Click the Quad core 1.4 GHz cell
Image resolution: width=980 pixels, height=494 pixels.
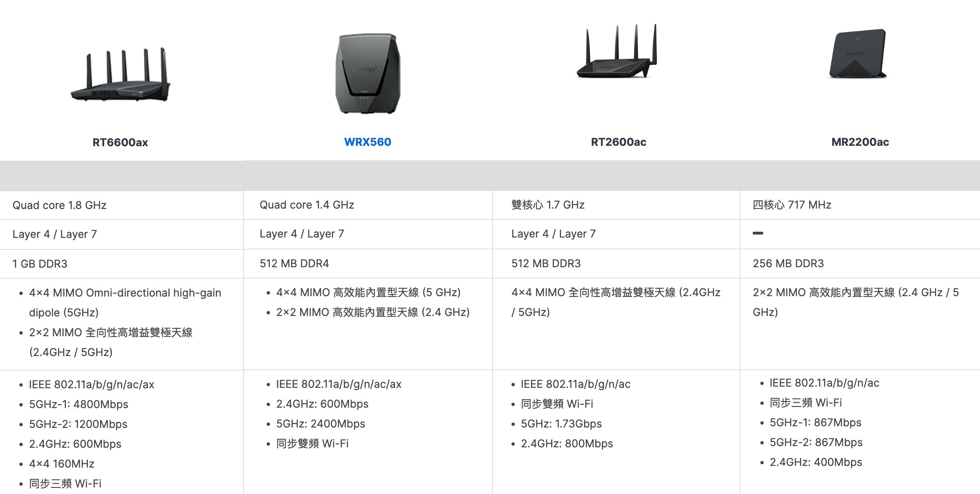pos(307,205)
